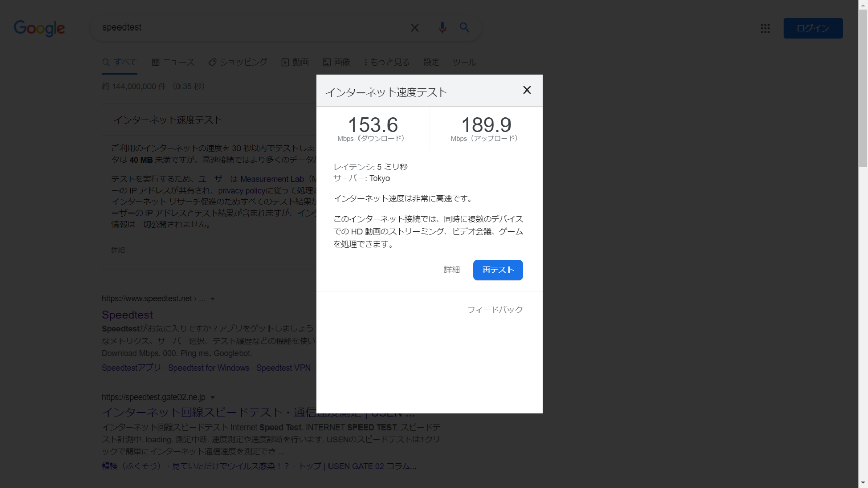Submit search with magnifier icon
This screenshot has width=868, height=488.
pyautogui.click(x=464, y=27)
